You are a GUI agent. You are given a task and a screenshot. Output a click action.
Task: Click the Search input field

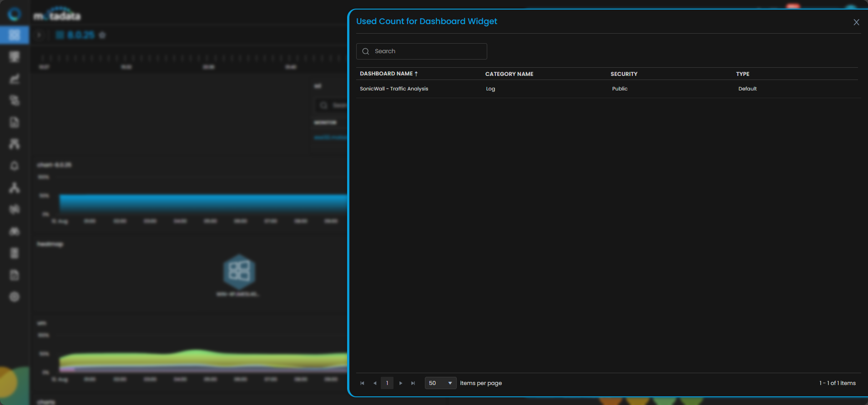point(421,51)
